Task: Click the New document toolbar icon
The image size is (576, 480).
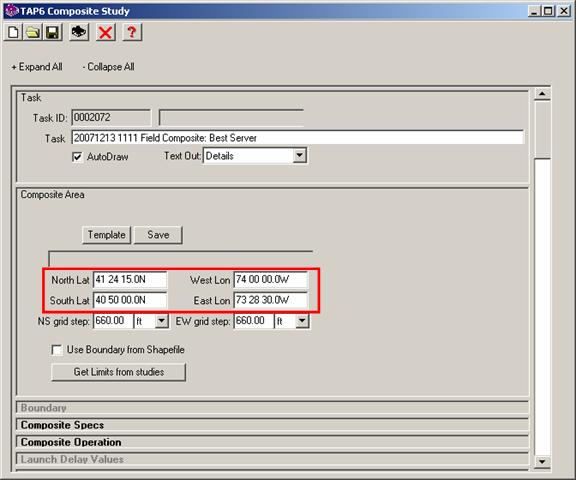Action: [13, 32]
